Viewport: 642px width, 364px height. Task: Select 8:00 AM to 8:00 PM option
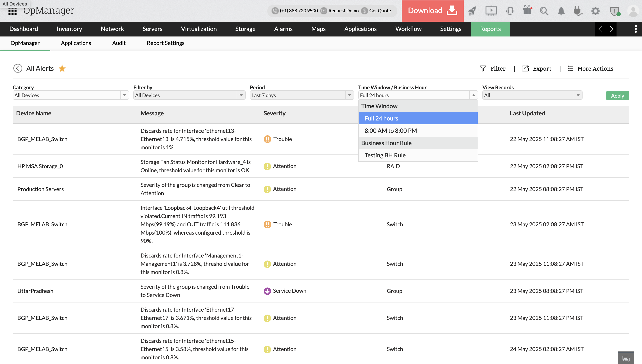pos(391,131)
